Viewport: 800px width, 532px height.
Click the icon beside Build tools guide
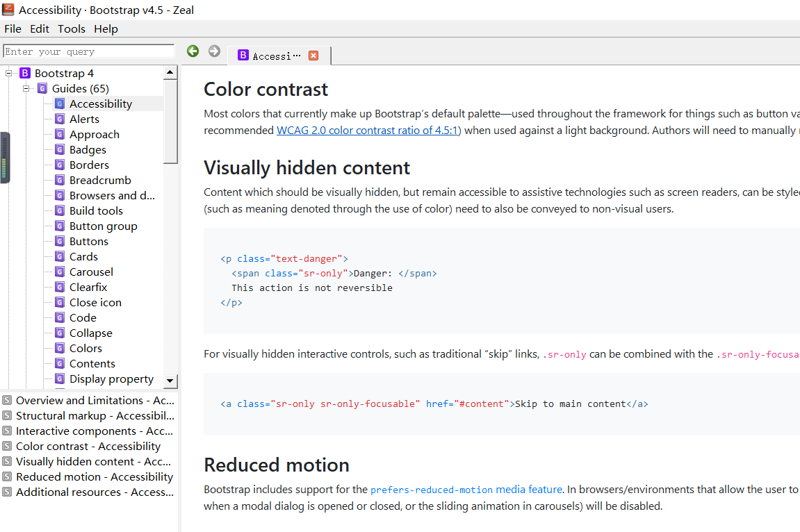pos(60,210)
